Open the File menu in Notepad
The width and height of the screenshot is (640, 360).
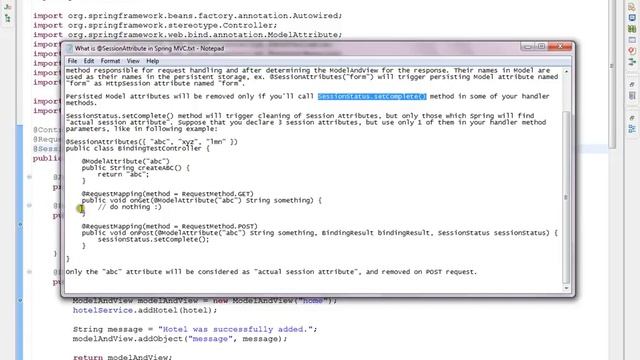pyautogui.click(x=72, y=61)
